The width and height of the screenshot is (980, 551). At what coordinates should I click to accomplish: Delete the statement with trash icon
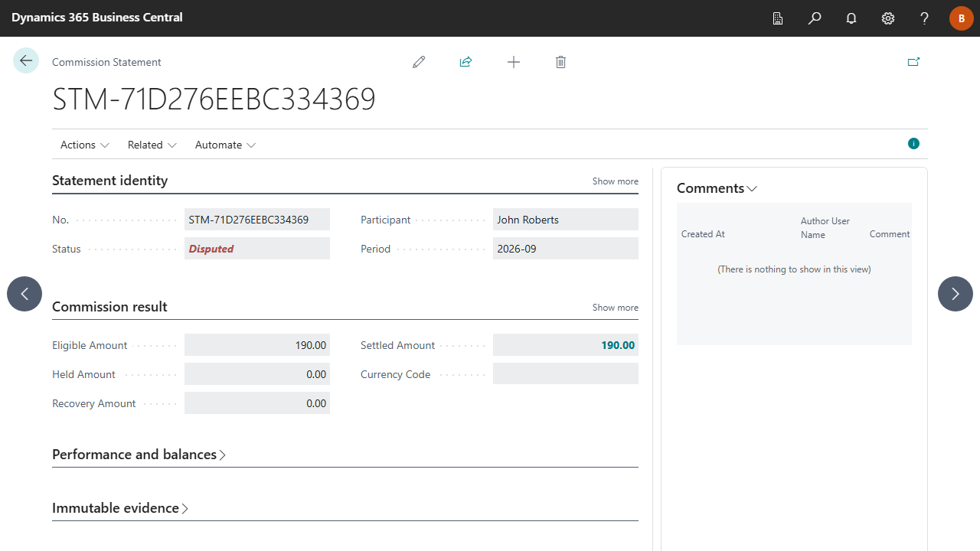pyautogui.click(x=560, y=62)
